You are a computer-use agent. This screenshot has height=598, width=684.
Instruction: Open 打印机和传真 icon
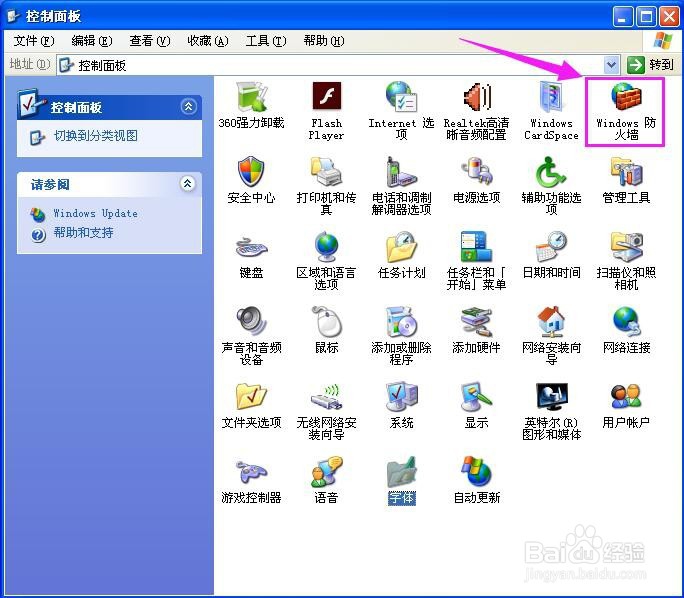(326, 171)
